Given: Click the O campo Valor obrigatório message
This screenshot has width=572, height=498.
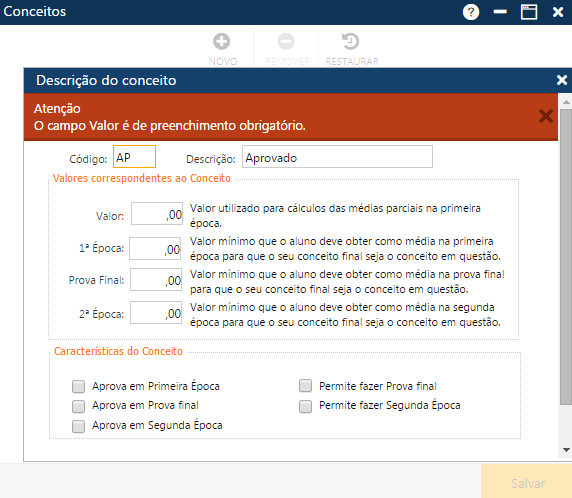Looking at the screenshot, I should point(170,126).
